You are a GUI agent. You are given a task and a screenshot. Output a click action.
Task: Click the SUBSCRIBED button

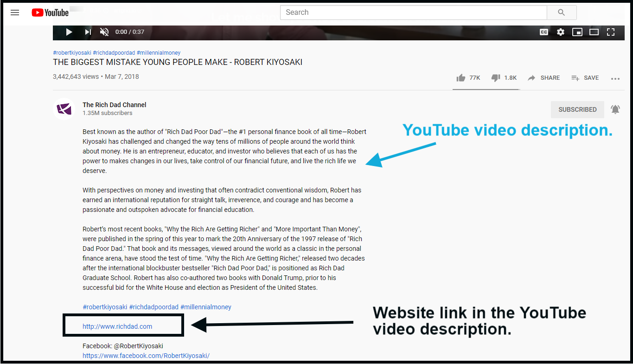577,109
